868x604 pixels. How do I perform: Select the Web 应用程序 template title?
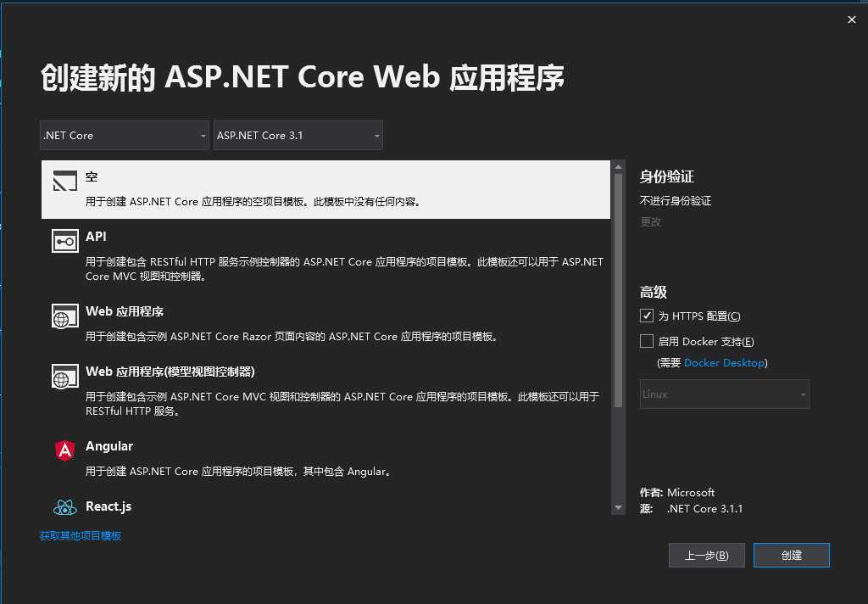[125, 311]
